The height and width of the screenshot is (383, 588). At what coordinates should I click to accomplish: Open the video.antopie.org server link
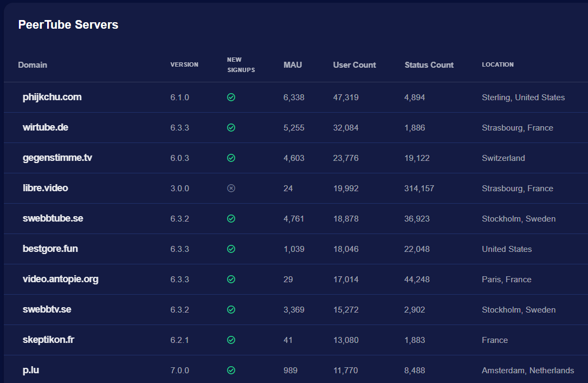tap(60, 279)
